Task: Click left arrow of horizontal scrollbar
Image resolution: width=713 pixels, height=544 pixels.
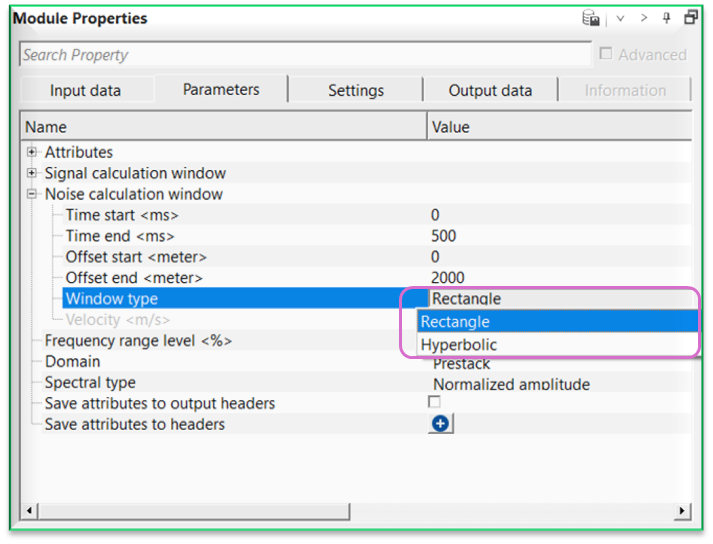Action: (31, 511)
